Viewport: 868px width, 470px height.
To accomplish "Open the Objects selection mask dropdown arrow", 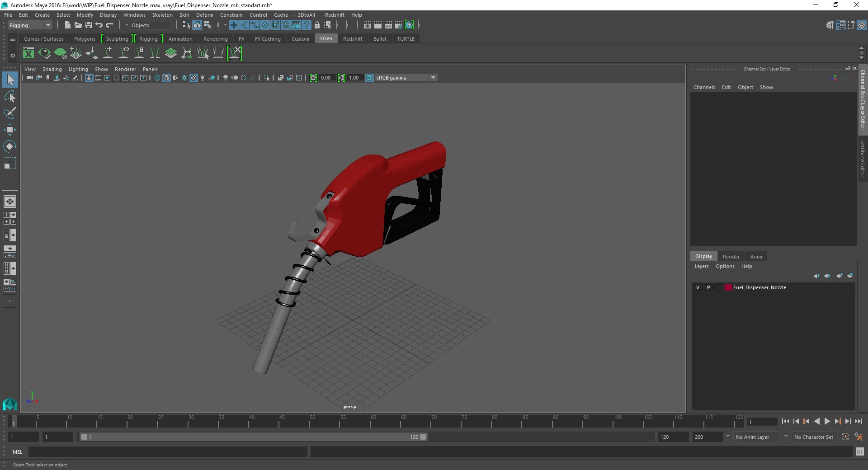I will tap(127, 25).
